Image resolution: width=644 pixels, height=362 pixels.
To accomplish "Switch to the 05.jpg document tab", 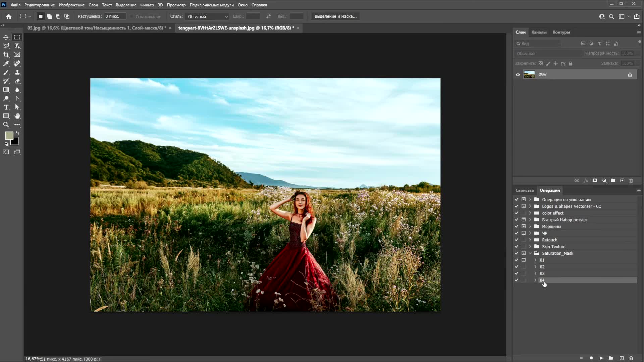I will (x=97, y=28).
